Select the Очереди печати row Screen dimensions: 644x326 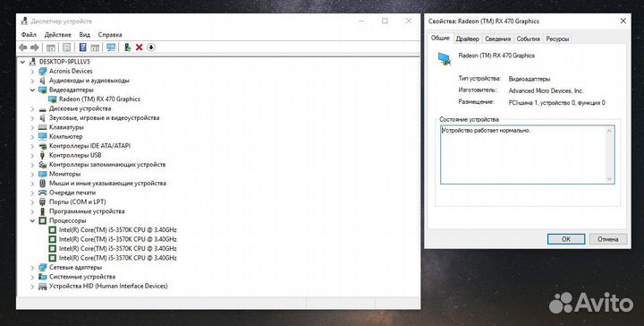72,193
